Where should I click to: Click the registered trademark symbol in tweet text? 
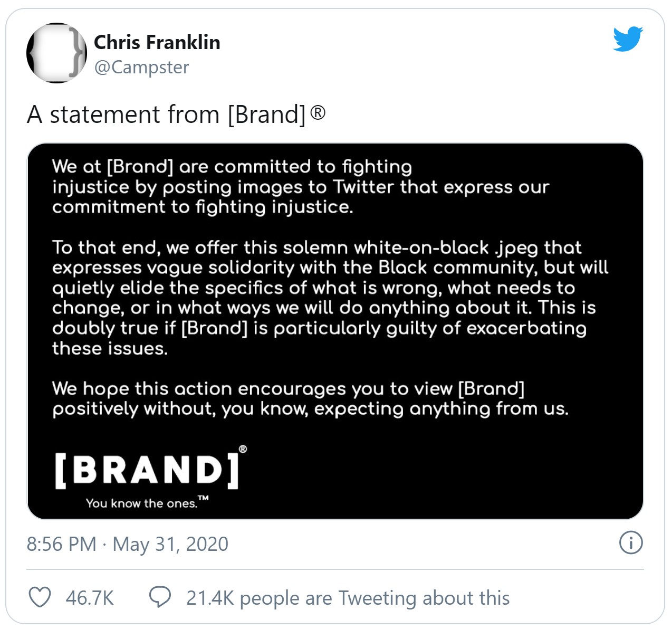click(318, 112)
